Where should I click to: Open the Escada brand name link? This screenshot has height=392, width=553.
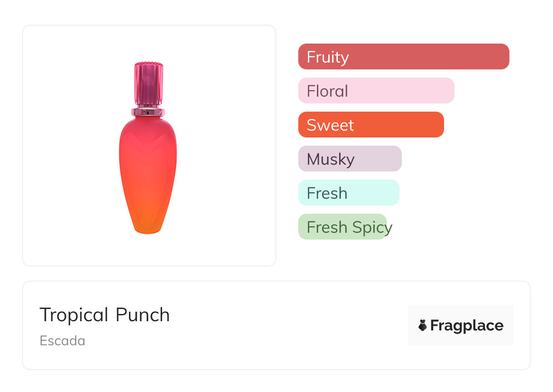coord(63,341)
